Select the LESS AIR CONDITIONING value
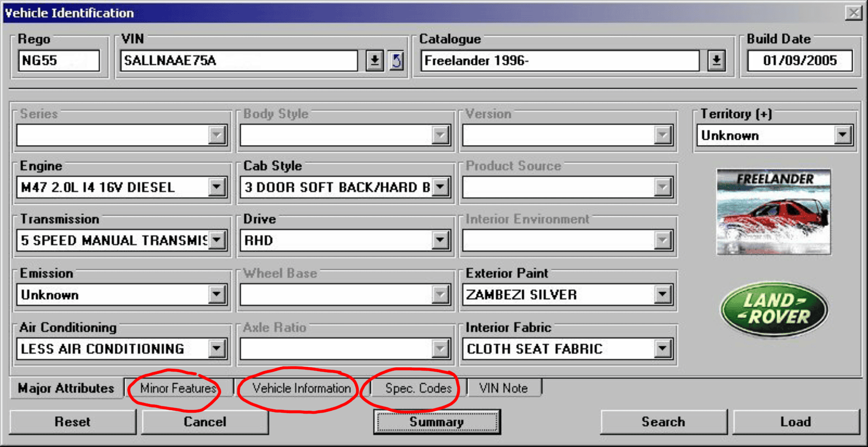 click(103, 348)
